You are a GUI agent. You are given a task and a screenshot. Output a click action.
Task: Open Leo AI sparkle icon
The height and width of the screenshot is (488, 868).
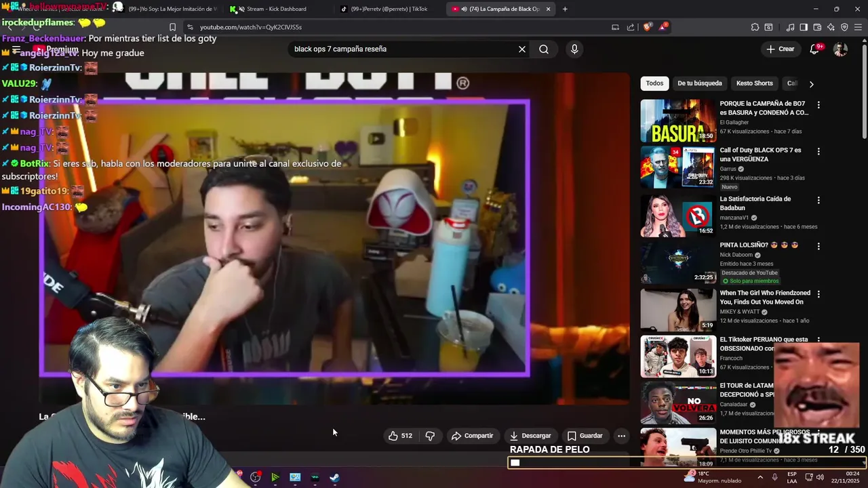(x=831, y=27)
